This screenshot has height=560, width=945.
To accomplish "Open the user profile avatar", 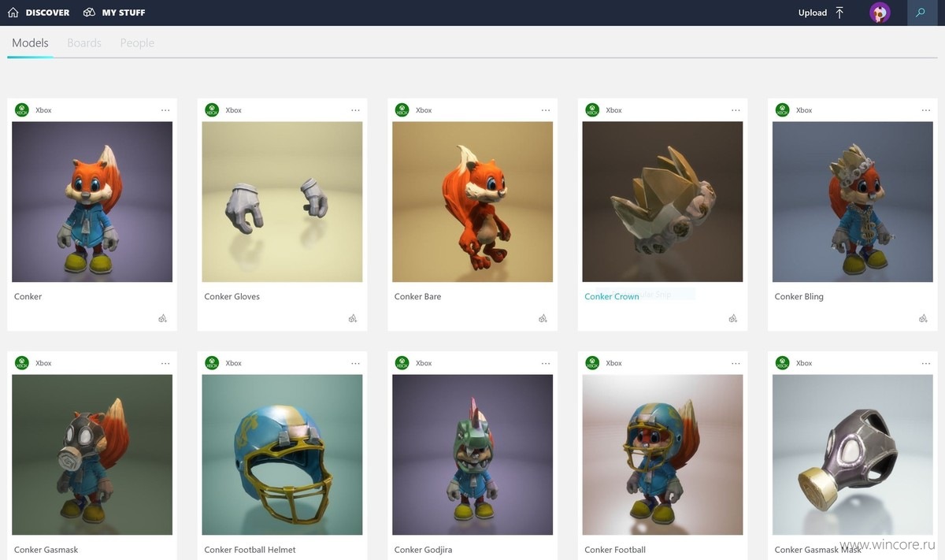I will tap(880, 13).
